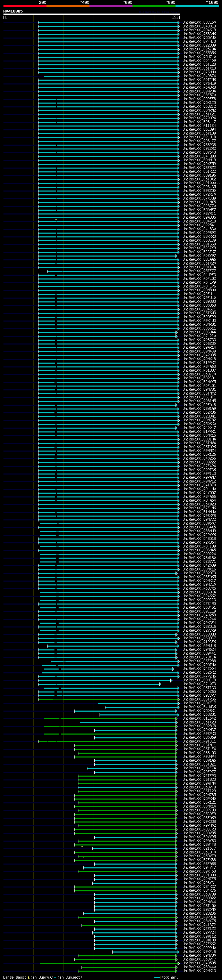The height and width of the screenshot is (980, 222).
Task: Select hit UniRef100_Q42004
Action: pyautogui.click(x=199, y=669)
